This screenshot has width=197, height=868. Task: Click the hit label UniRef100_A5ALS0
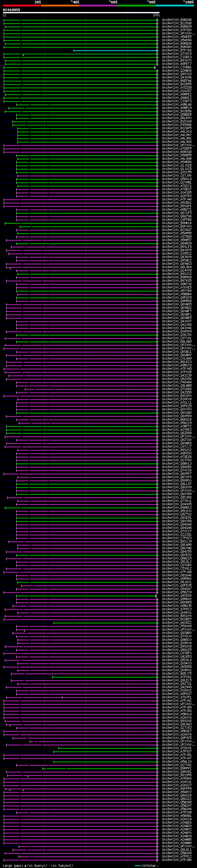coord(177,761)
